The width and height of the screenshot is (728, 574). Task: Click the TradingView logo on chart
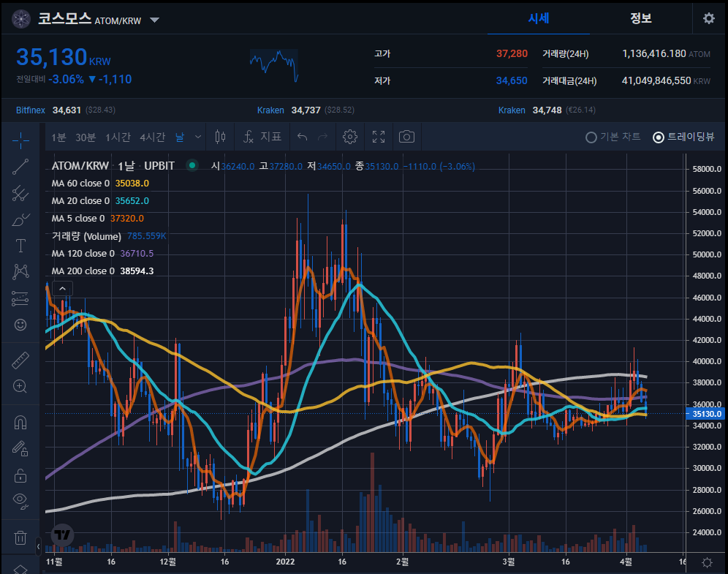pyautogui.click(x=62, y=535)
